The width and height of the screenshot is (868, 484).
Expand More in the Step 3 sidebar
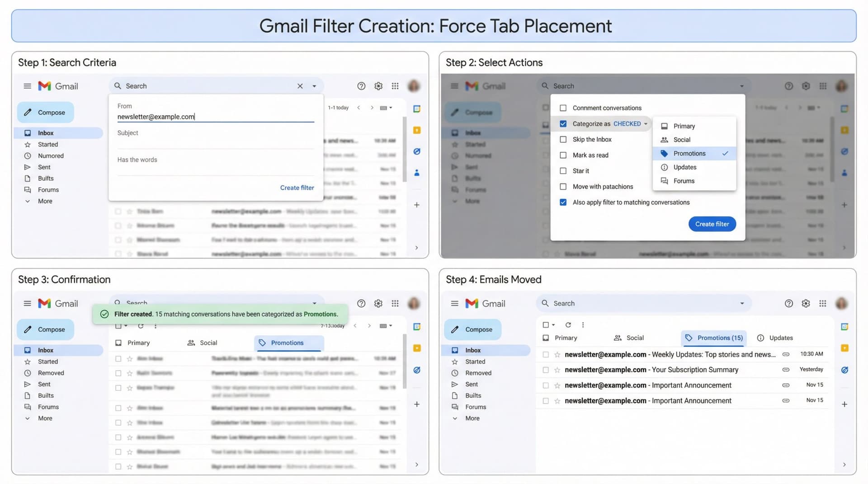pos(45,418)
